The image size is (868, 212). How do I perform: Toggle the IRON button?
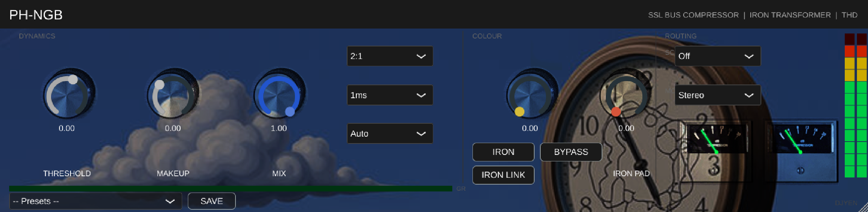click(503, 152)
